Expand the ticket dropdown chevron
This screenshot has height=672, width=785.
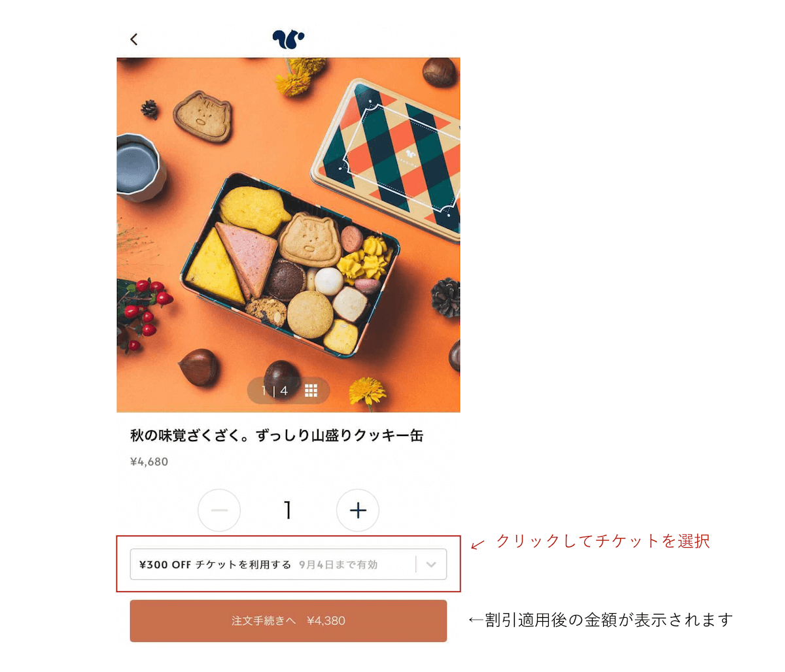431,564
